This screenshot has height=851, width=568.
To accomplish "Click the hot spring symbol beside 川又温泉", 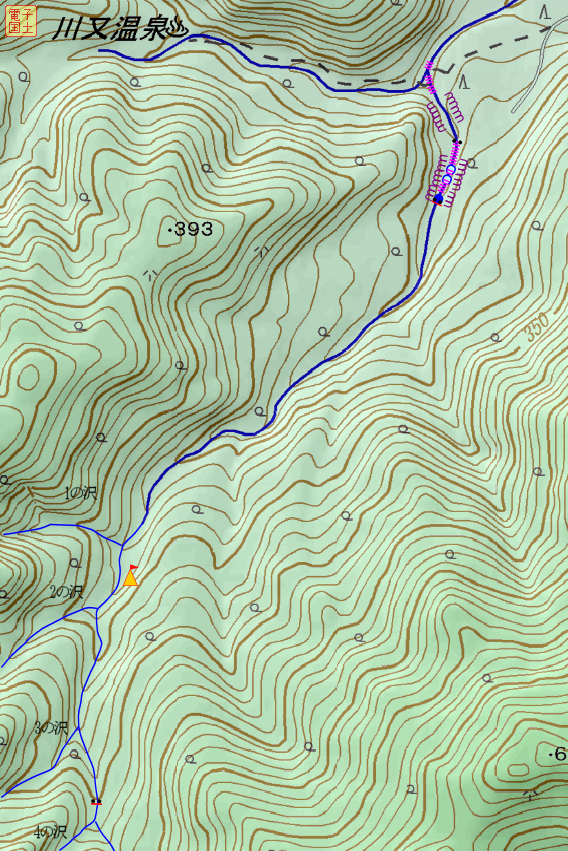I will click(178, 29).
